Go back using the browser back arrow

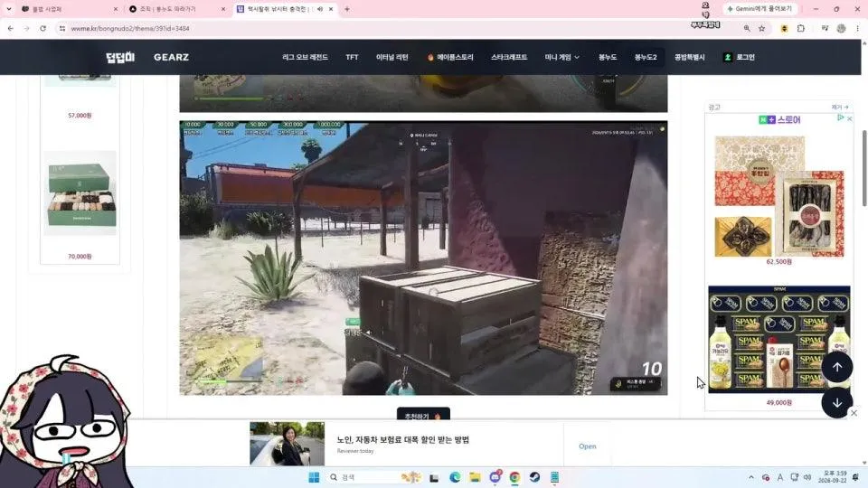tap(11, 28)
